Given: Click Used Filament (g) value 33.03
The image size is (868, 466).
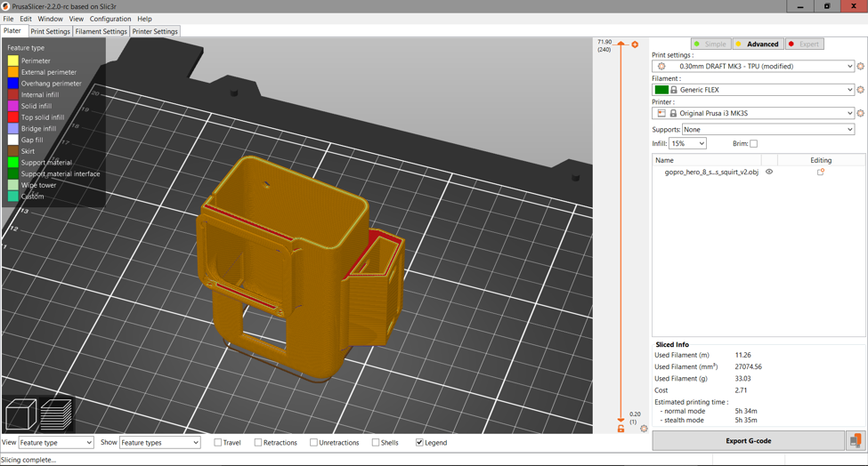Looking at the screenshot, I should 742,379.
